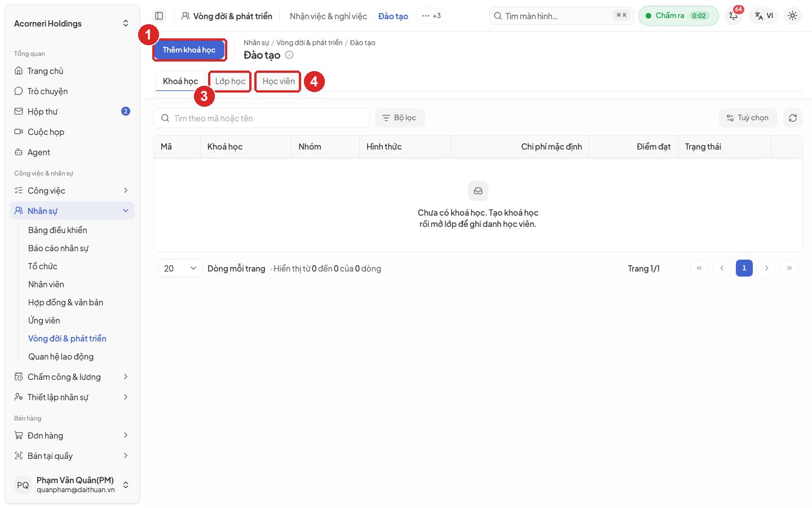Expand the Thiết lập nhân sự section
The height and width of the screenshot is (508, 812).
tap(72, 397)
